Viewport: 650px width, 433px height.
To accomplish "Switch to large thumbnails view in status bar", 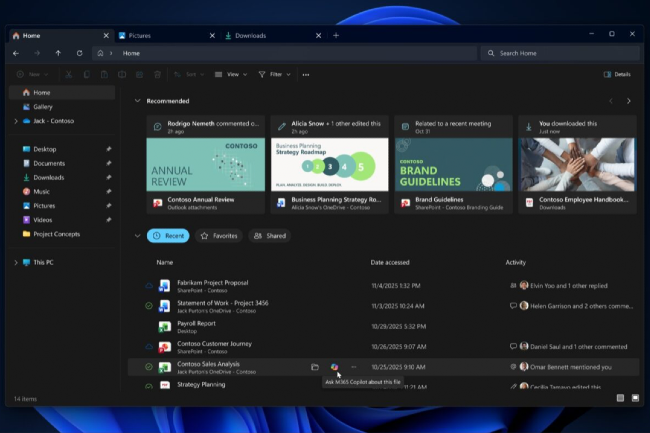I will click(x=635, y=398).
